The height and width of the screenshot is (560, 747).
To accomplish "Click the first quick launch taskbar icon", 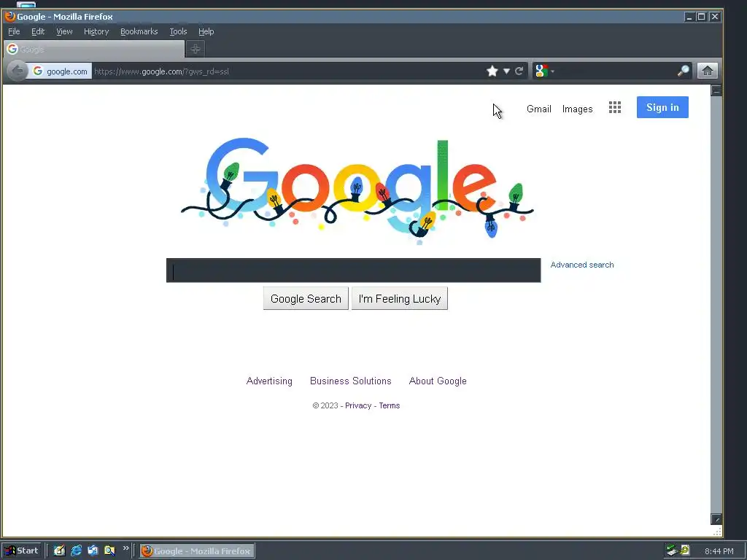I will (x=59, y=551).
